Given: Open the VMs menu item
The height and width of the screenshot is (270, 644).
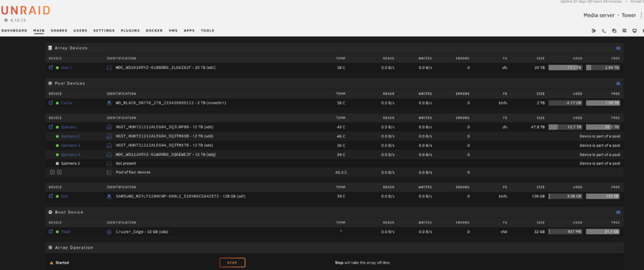Looking at the screenshot, I should click(173, 30).
